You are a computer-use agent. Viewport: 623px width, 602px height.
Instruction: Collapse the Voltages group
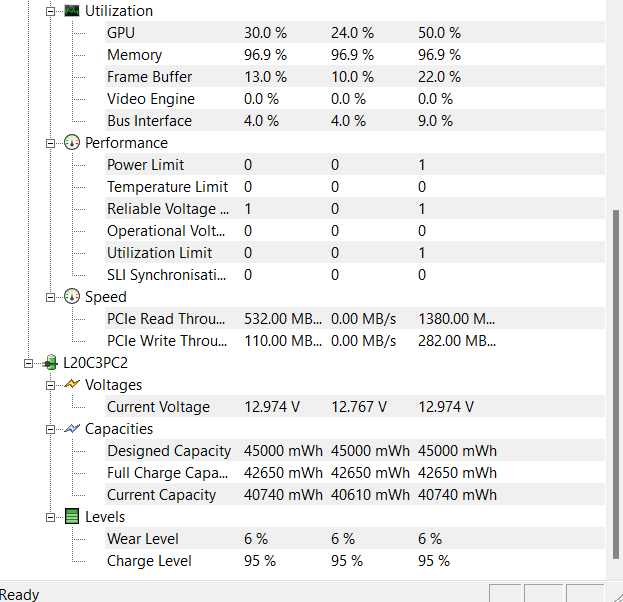[51, 385]
